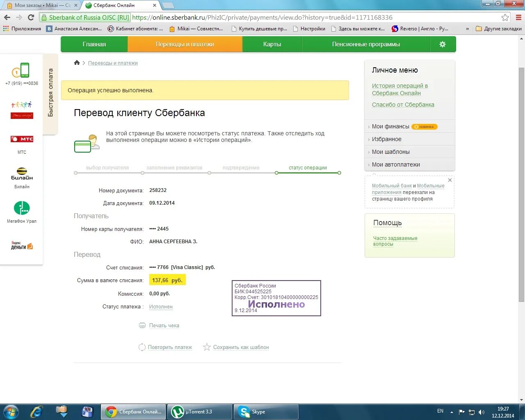
Task: Show hidden tray icons arrow
Action: tap(452, 412)
